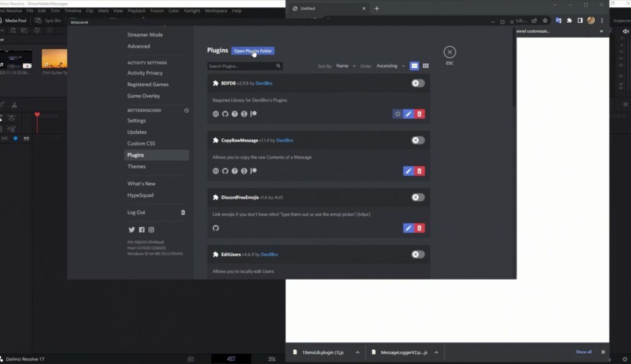
Task: Open the Fairlight menu in DaVinci Resolve
Action: pos(192,11)
